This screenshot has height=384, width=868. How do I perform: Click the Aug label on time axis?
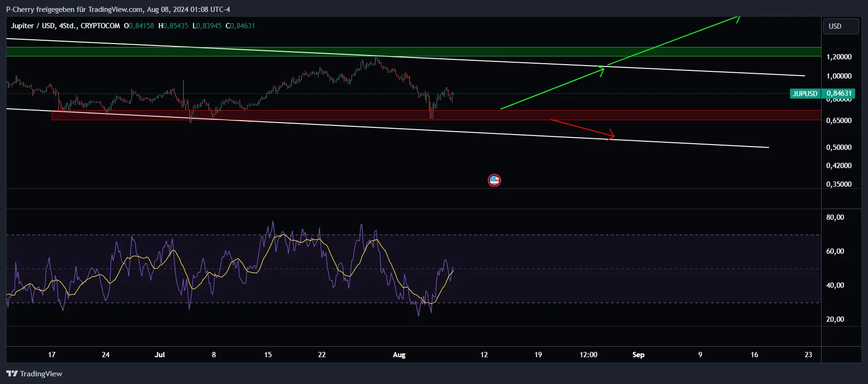[x=399, y=355]
